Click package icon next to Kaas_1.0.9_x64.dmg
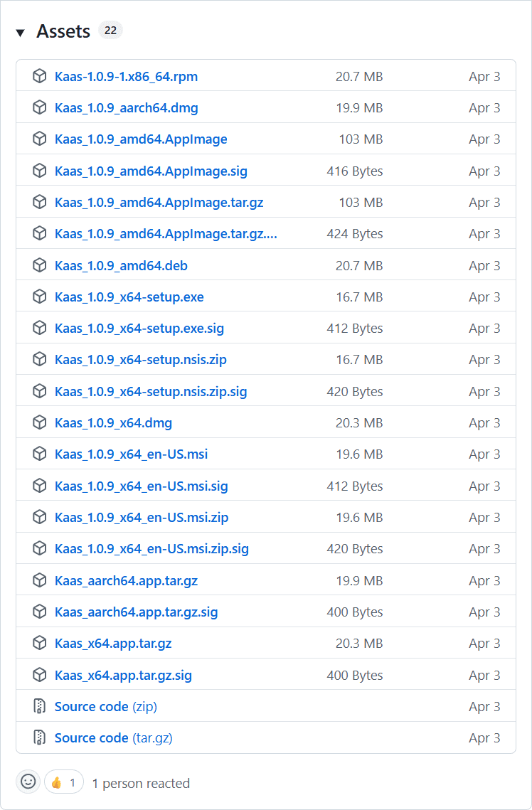This screenshot has height=810, width=532. [x=39, y=422]
